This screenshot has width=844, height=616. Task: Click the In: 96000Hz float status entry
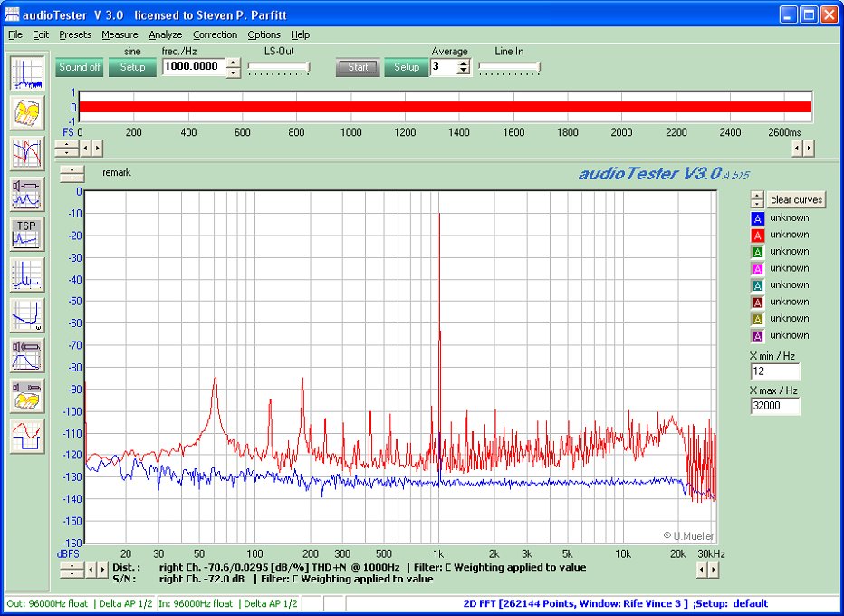click(228, 603)
